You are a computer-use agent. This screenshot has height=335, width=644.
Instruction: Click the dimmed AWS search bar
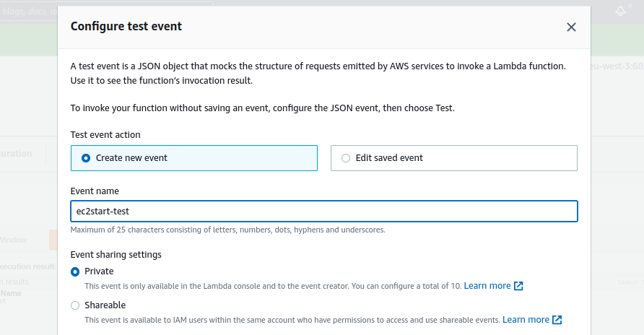pos(106,11)
